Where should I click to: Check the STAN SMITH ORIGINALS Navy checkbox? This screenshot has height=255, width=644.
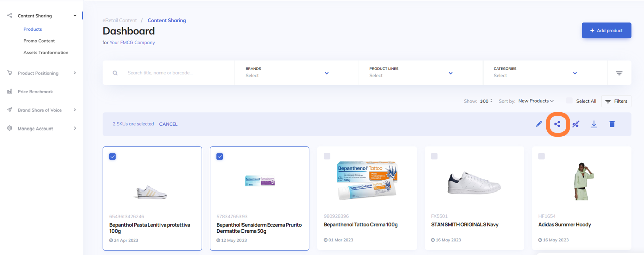coord(434,156)
